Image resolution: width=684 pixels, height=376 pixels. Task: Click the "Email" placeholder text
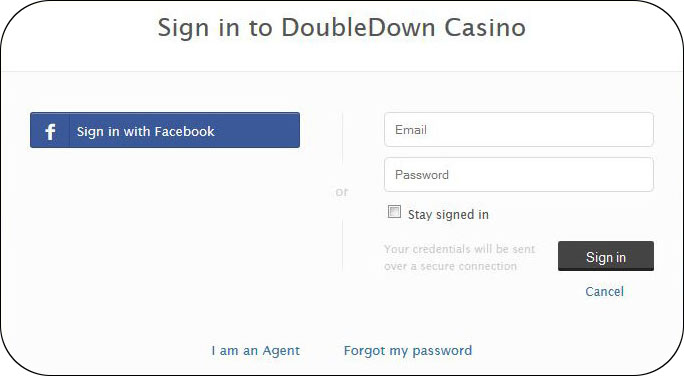[x=410, y=130]
